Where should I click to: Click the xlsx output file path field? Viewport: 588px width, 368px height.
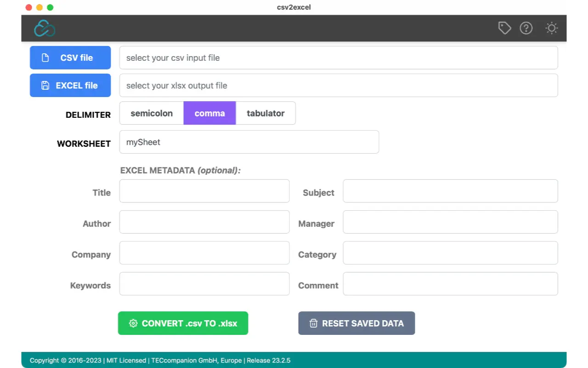(338, 85)
